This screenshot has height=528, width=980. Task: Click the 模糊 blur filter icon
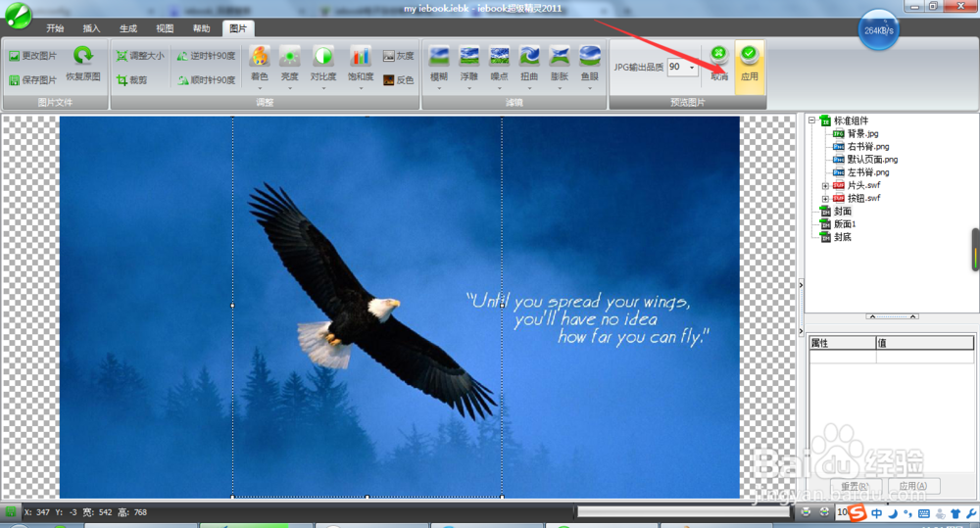pyautogui.click(x=439, y=56)
